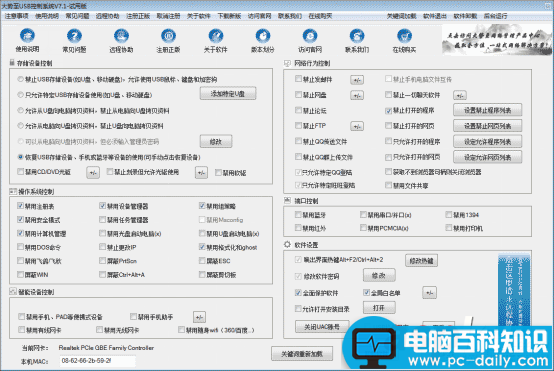
Task: Select radio 只允许特定USB存储设备使用
Action: click(20, 95)
